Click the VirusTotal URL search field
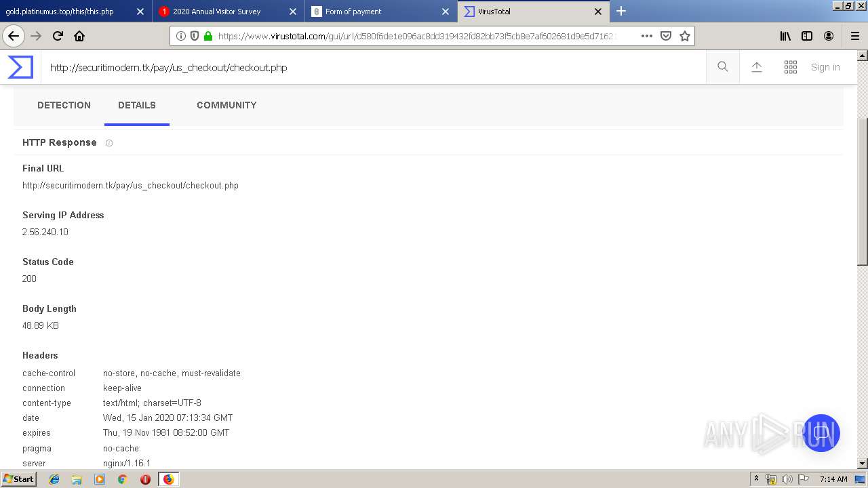Image resolution: width=868 pixels, height=488 pixels. click(373, 67)
